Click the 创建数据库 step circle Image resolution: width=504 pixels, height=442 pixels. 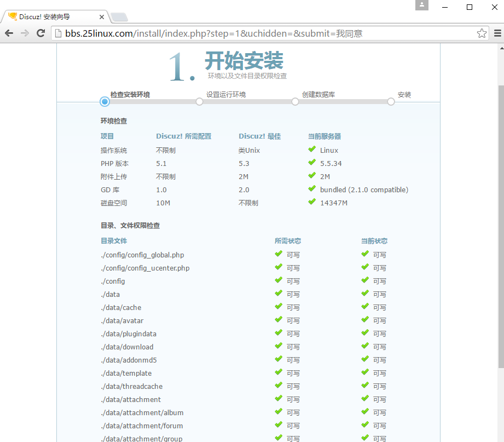[295, 102]
